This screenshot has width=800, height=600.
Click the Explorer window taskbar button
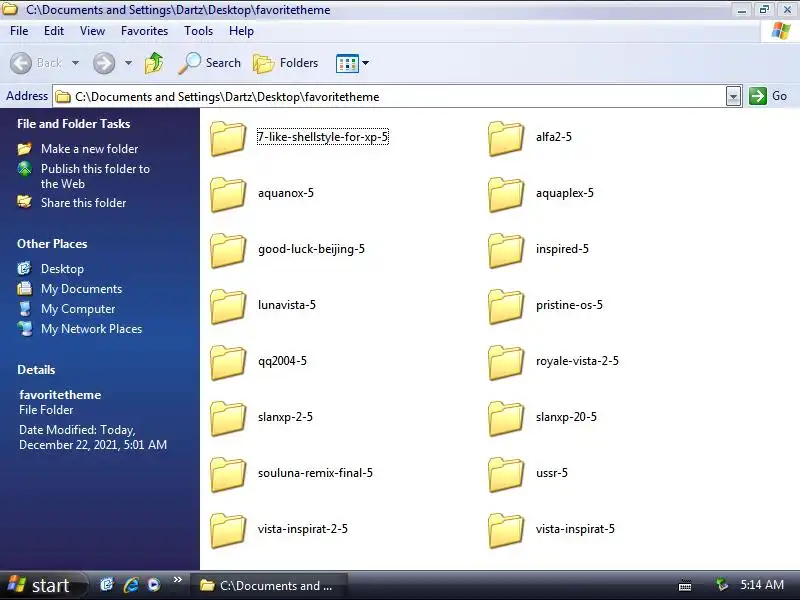click(268, 585)
